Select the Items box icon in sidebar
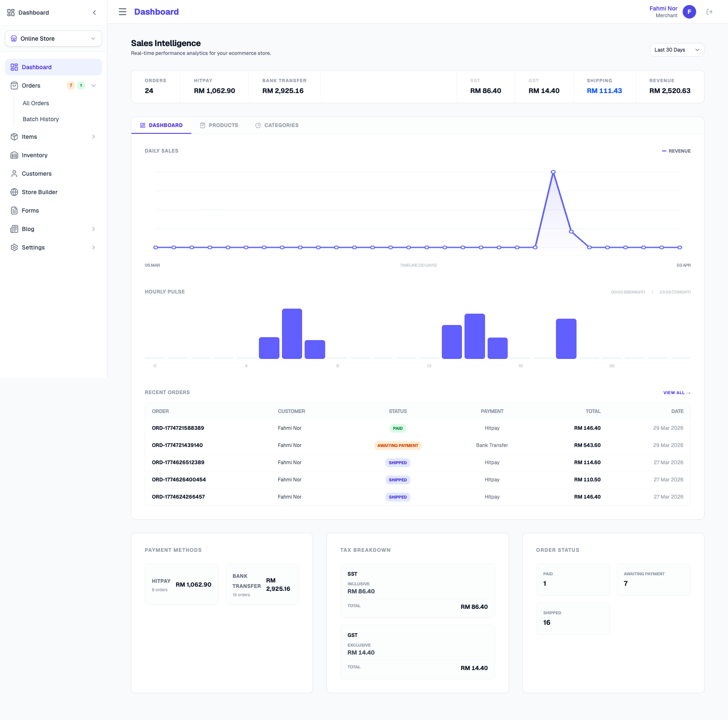This screenshot has height=720, width=728. (14, 137)
